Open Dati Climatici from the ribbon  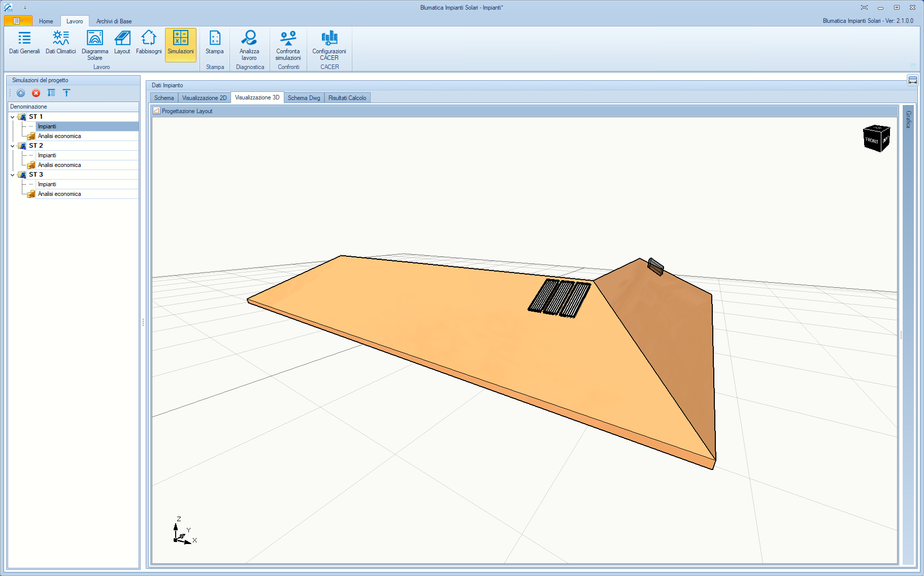pos(60,43)
